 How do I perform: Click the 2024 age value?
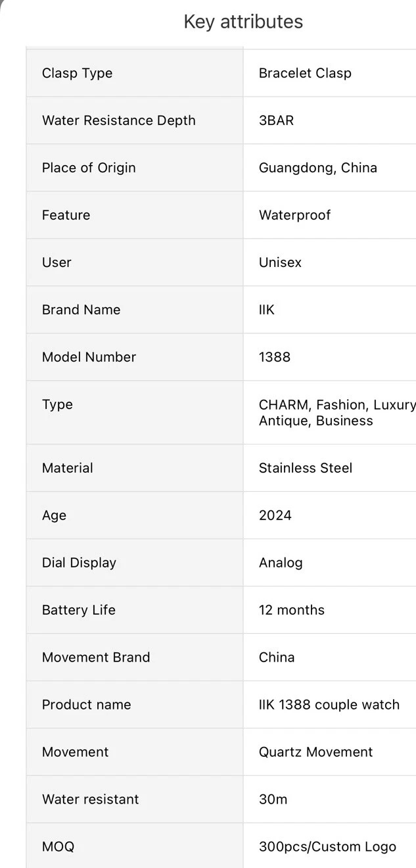[x=275, y=516]
